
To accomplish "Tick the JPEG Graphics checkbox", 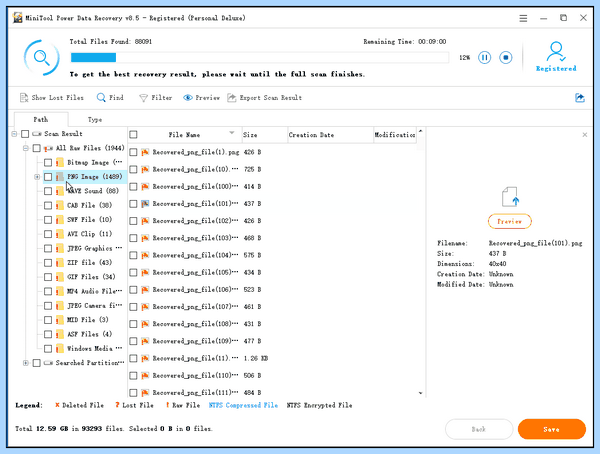I will pos(48,248).
